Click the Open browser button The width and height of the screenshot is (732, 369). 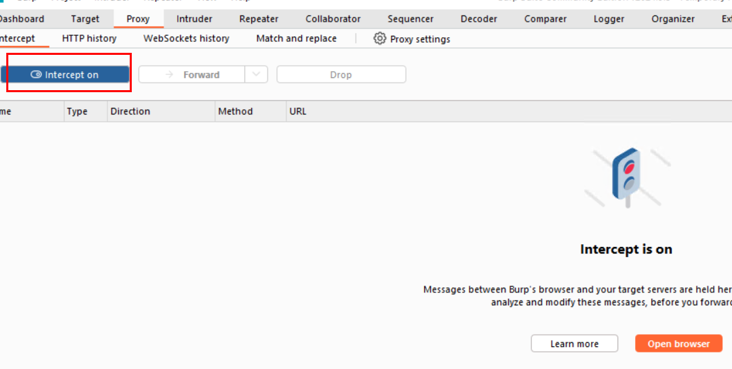click(678, 344)
